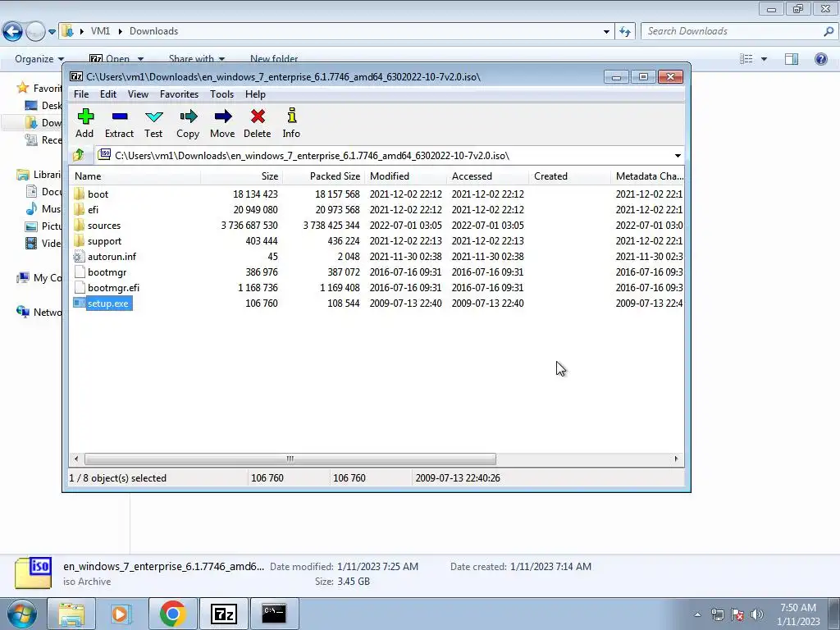
Task: Click the VM1 breadcrumb in Explorer
Action: pos(100,32)
